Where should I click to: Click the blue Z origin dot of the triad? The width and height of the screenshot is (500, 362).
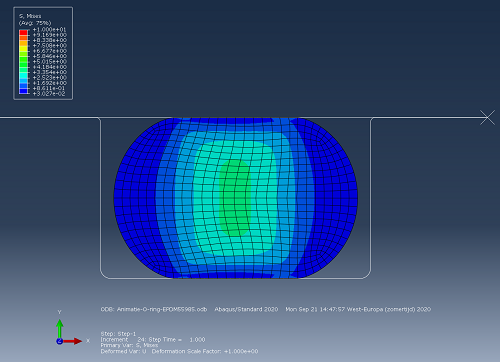(60, 341)
